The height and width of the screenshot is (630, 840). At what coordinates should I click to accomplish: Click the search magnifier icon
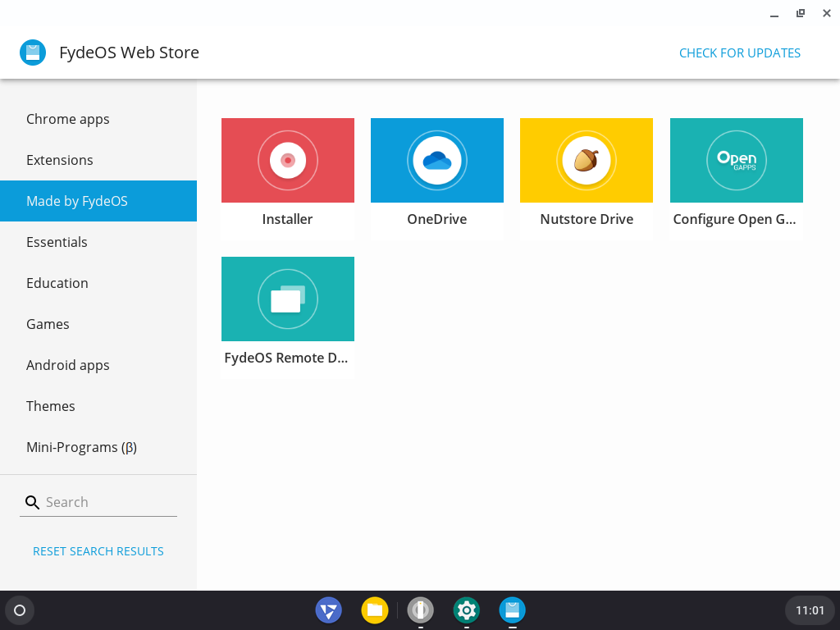[x=32, y=503]
